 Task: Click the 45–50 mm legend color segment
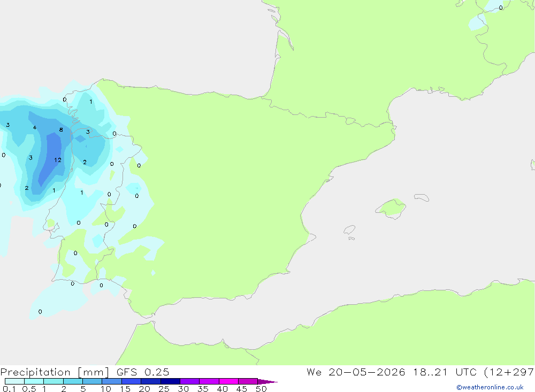pos(248,381)
